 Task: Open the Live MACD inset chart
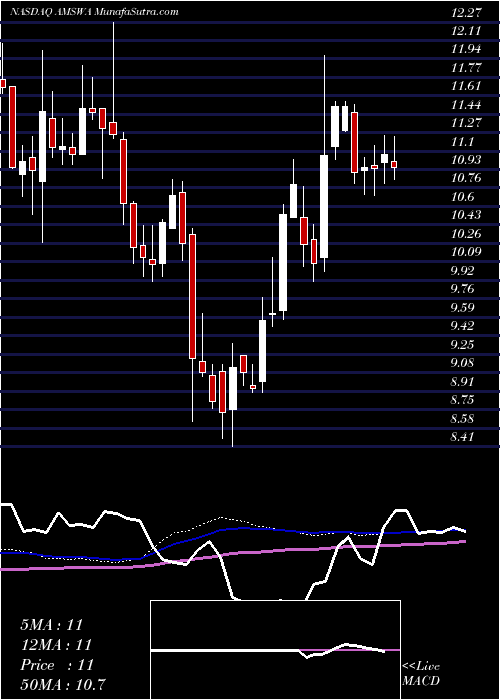click(275, 650)
